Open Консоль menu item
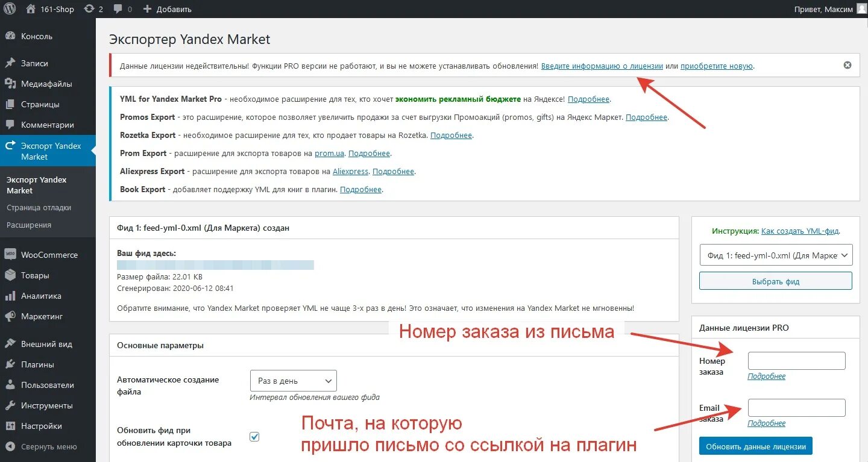 pos(37,36)
